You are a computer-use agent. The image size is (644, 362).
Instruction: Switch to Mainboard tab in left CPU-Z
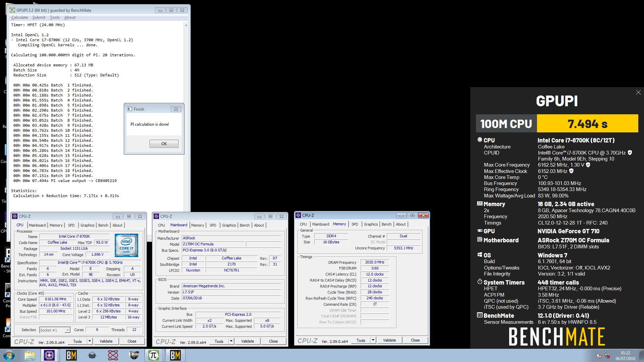coord(37,225)
